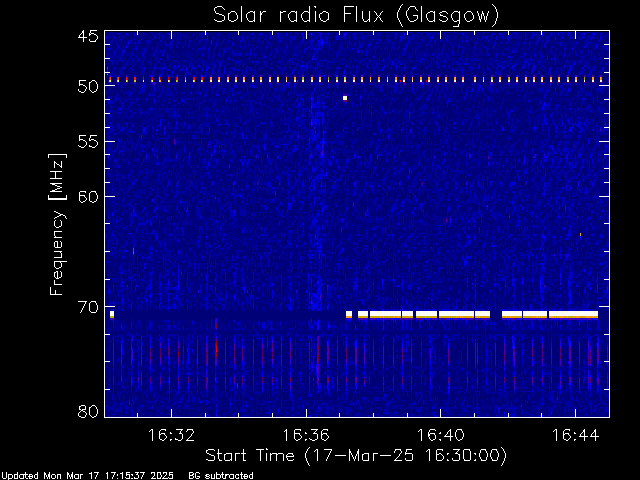Click the "Start Time (17-Mar-25 16:30:00)" label
Image resolution: width=640 pixels, height=480 pixels.
356,456
